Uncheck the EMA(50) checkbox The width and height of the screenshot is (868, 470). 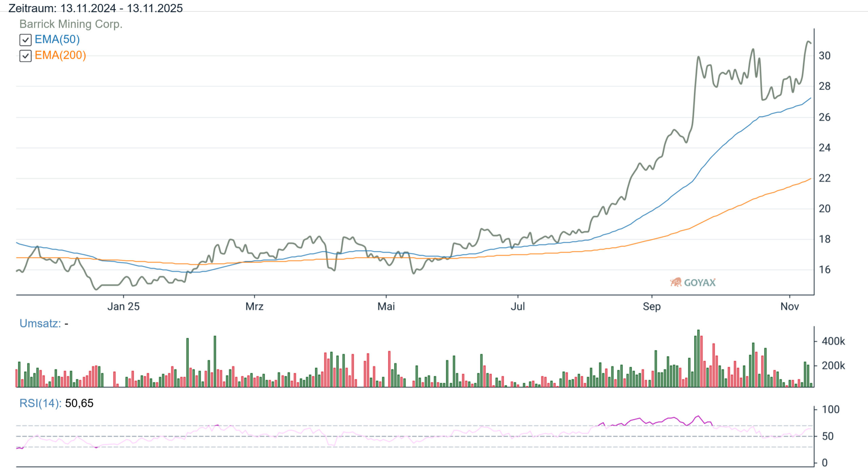(x=25, y=40)
